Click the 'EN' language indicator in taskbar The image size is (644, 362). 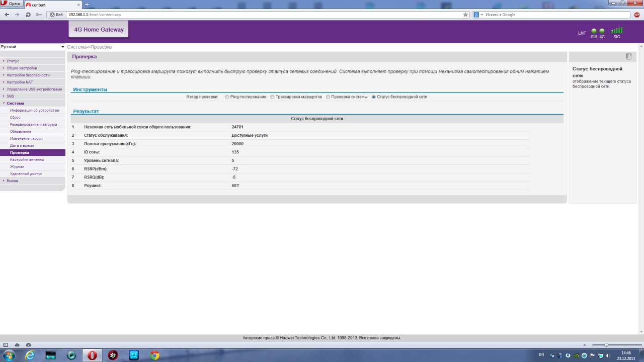[x=541, y=355]
